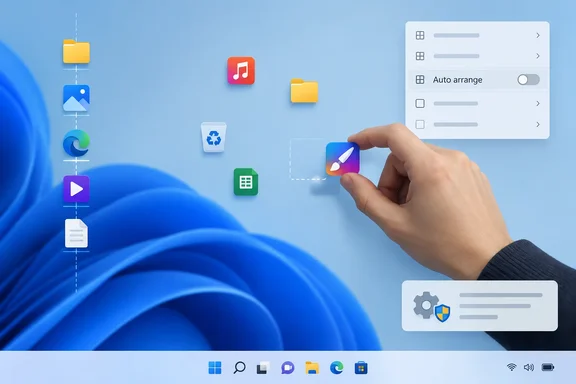Click the Wi-Fi tray icon
This screenshot has width=576, height=384.
click(x=511, y=367)
